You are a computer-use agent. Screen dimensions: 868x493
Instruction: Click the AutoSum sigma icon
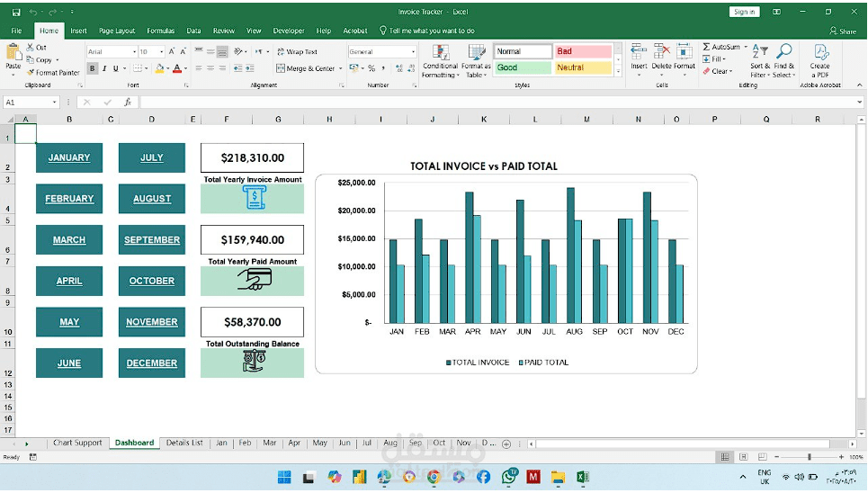[x=707, y=47]
